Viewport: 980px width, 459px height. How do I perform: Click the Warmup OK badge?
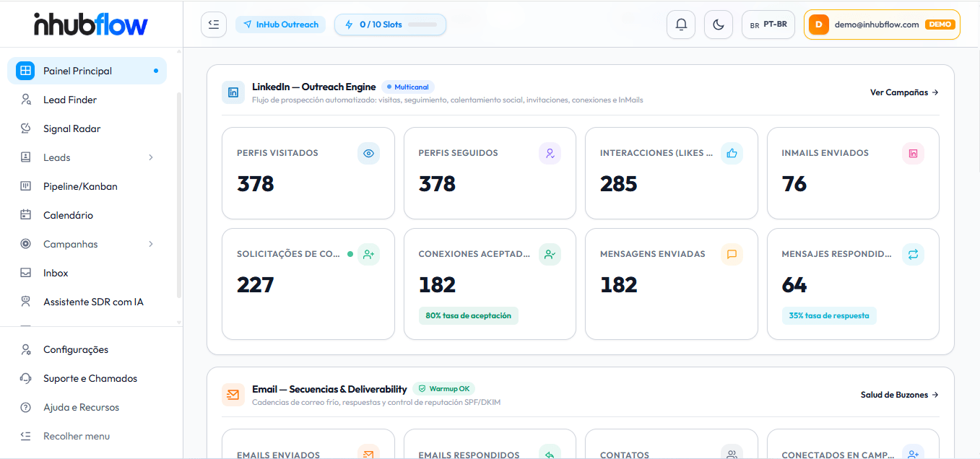[x=444, y=389]
